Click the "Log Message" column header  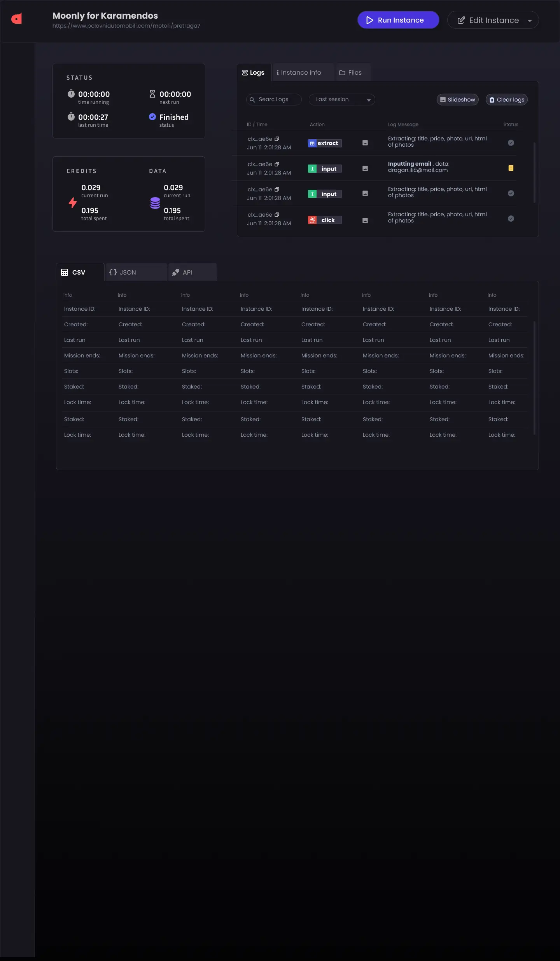tap(403, 124)
